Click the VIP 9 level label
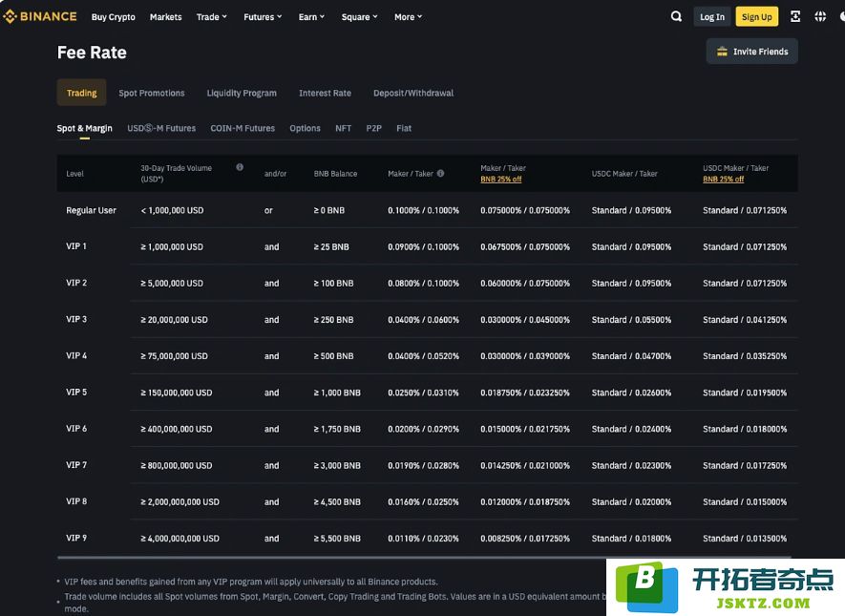The width and height of the screenshot is (845, 616). point(76,538)
